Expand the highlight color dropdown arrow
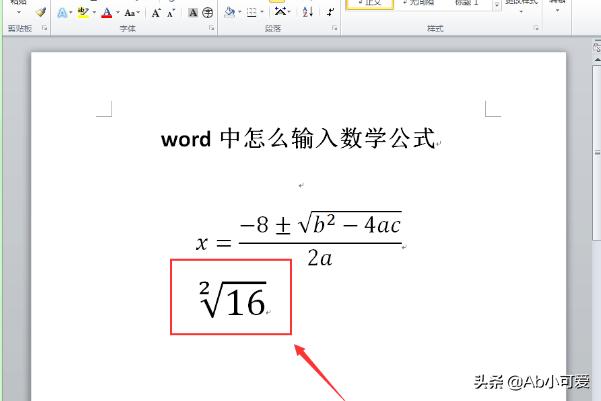Image resolution: width=601 pixels, height=401 pixels. [x=94, y=13]
